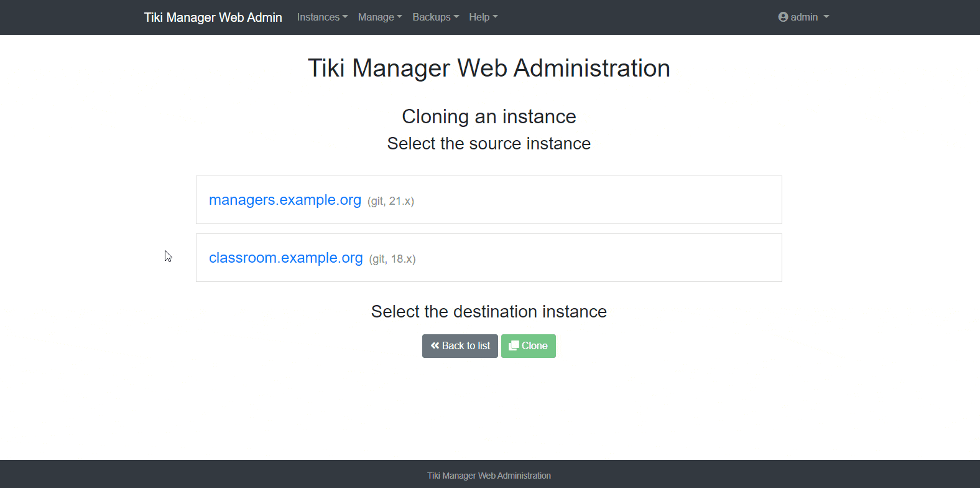Click the Tiki Manager Web Administration title
The height and width of the screenshot is (488, 980).
pyautogui.click(x=489, y=68)
